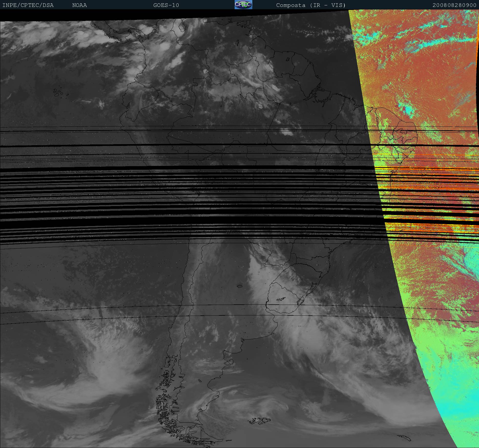Click the Mar Chiquita lake outline in Argentina
479x448 pixels.
coord(240,286)
